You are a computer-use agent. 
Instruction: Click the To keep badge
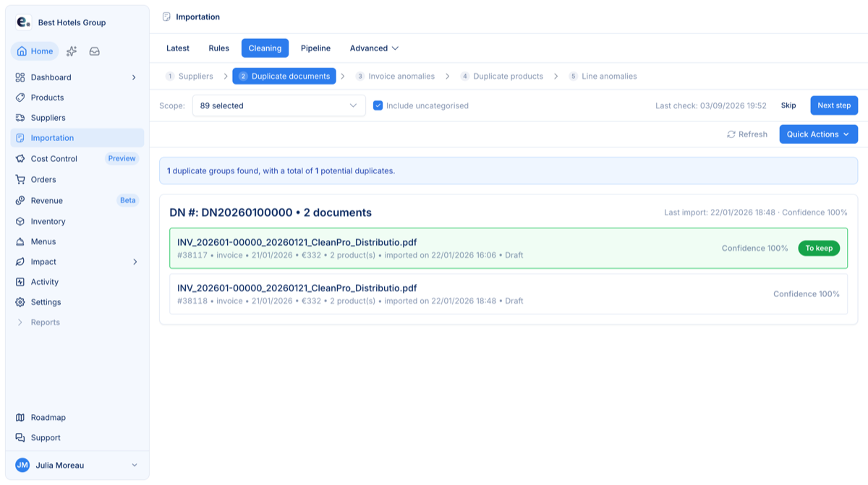click(819, 248)
